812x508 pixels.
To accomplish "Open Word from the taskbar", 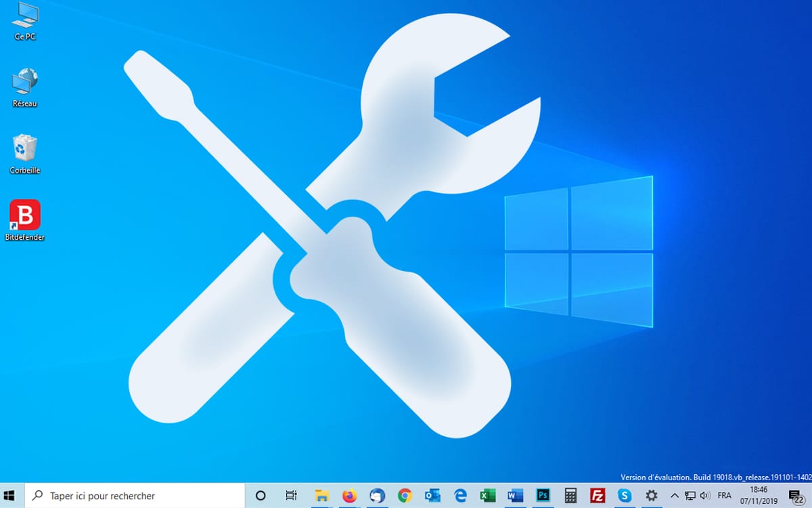I will (x=515, y=496).
